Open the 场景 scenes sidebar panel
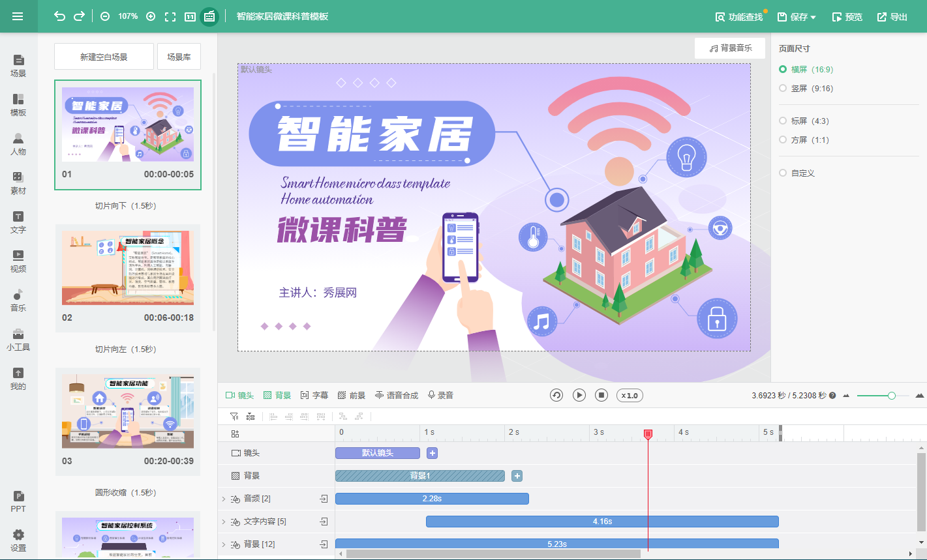Image resolution: width=927 pixels, height=560 pixels. click(18, 66)
